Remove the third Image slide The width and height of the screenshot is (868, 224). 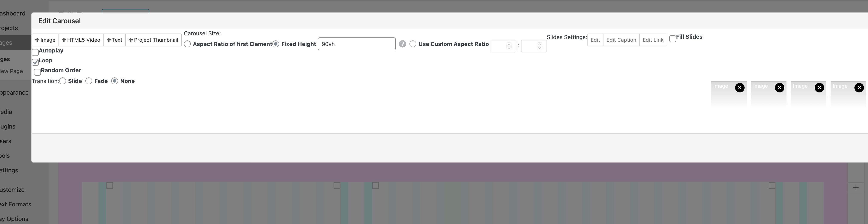pyautogui.click(x=819, y=88)
